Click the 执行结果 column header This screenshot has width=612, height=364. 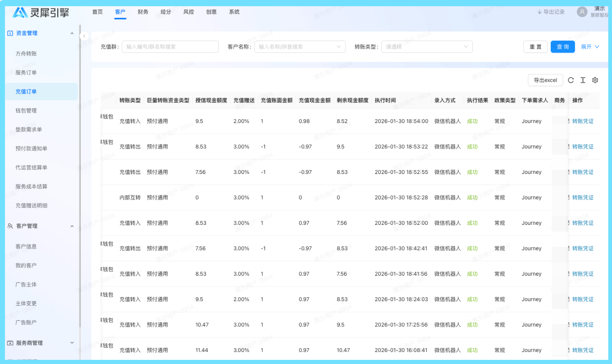click(x=477, y=100)
